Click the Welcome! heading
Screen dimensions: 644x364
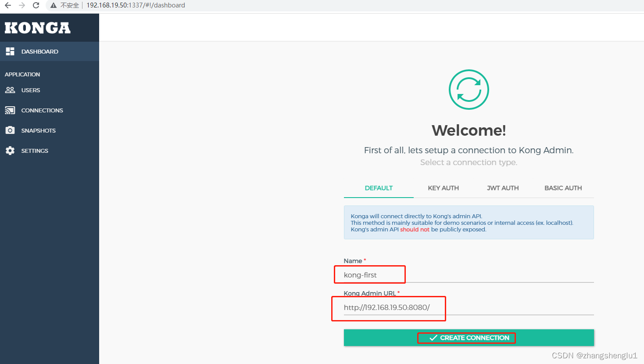pos(469,130)
